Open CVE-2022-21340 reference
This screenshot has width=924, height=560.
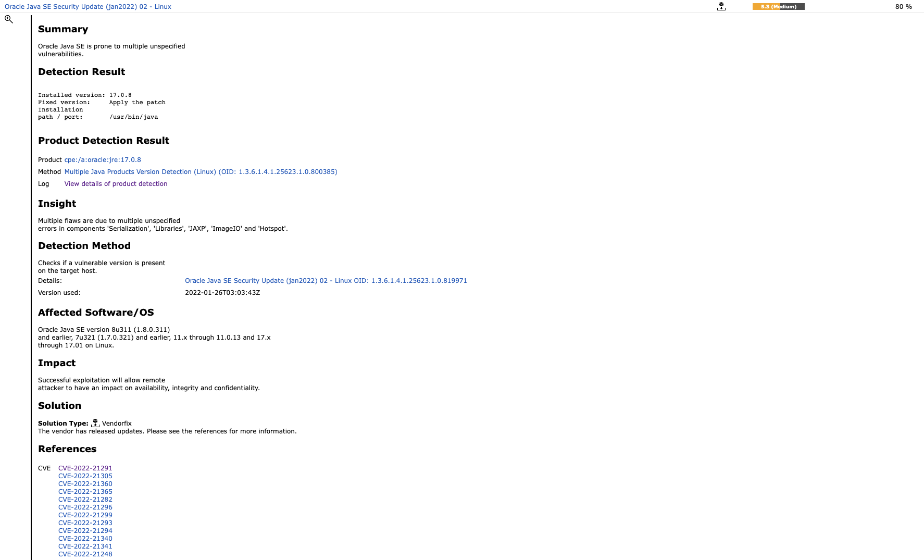coord(85,539)
